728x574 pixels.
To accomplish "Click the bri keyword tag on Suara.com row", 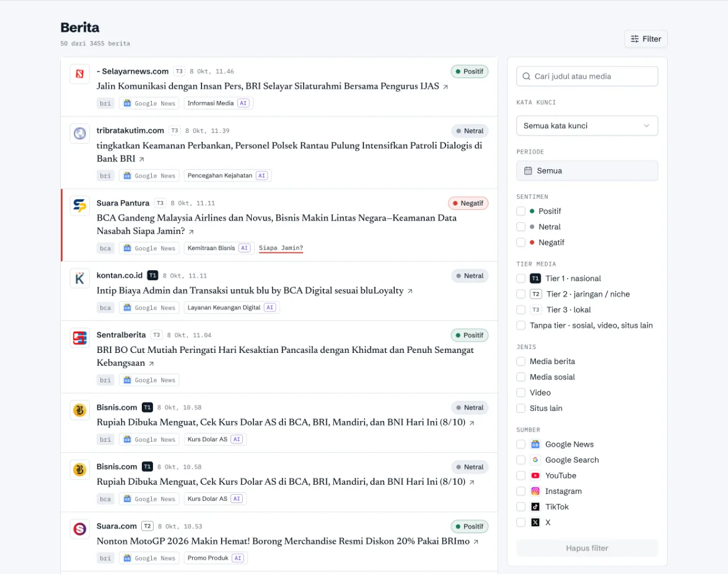I will [x=106, y=558].
